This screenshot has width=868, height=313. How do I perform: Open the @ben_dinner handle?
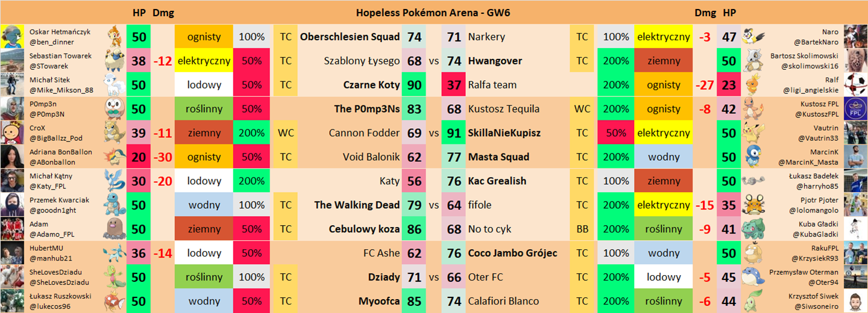click(x=51, y=42)
